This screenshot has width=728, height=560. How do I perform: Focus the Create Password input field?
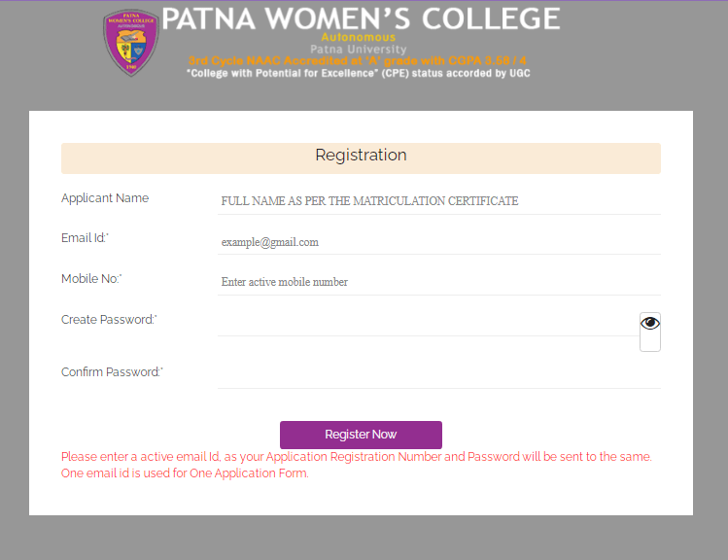(429, 323)
